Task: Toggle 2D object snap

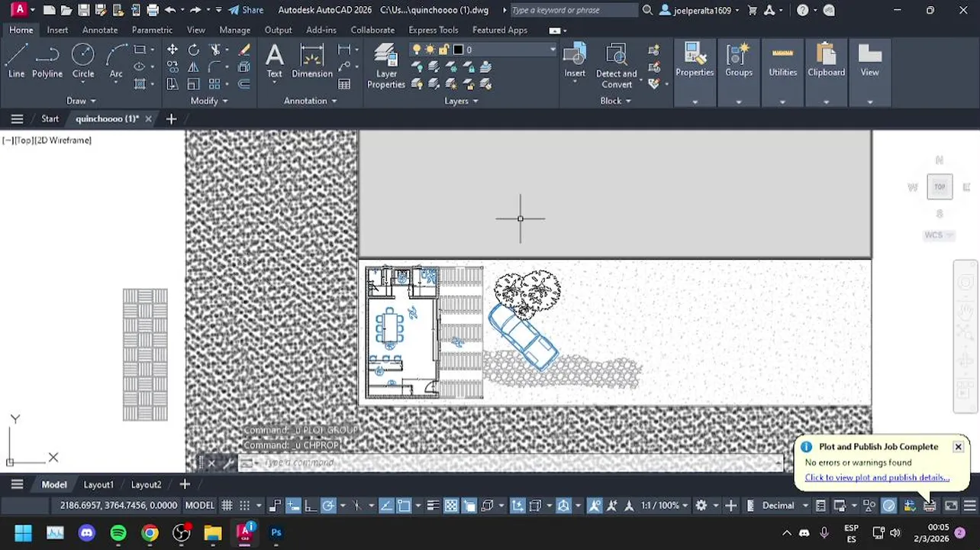Action: pos(404,505)
